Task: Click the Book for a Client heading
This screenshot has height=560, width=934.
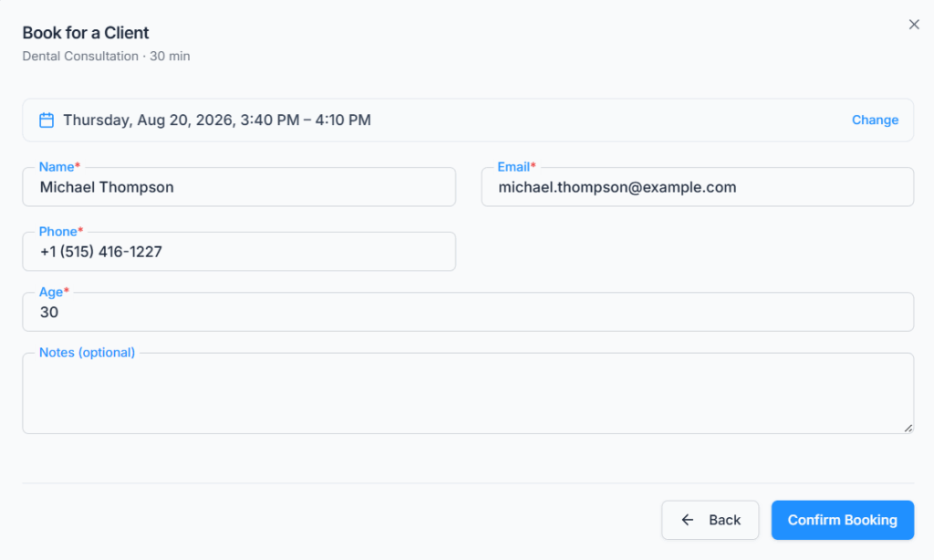Action: click(86, 33)
